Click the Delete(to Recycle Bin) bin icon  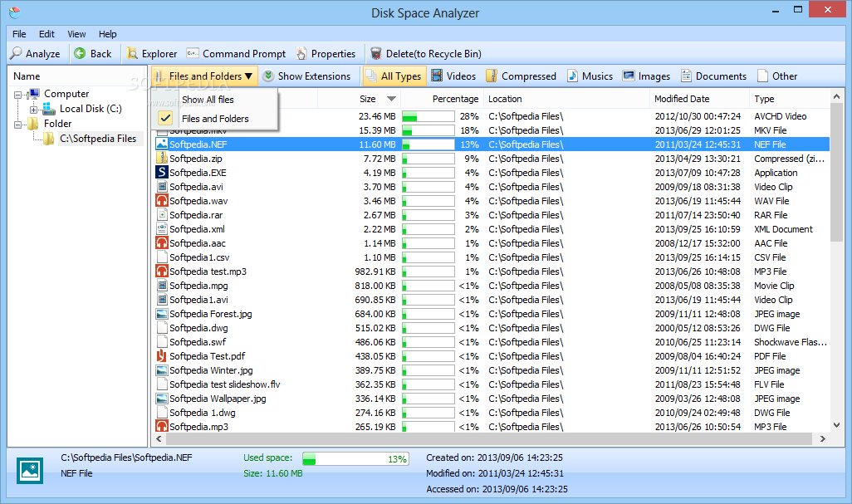pyautogui.click(x=375, y=53)
